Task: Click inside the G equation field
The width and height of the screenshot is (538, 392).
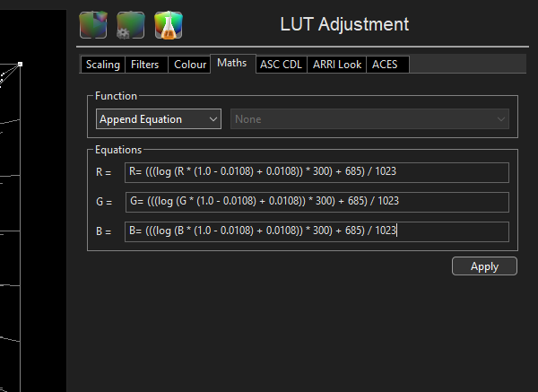Action: [317, 202]
